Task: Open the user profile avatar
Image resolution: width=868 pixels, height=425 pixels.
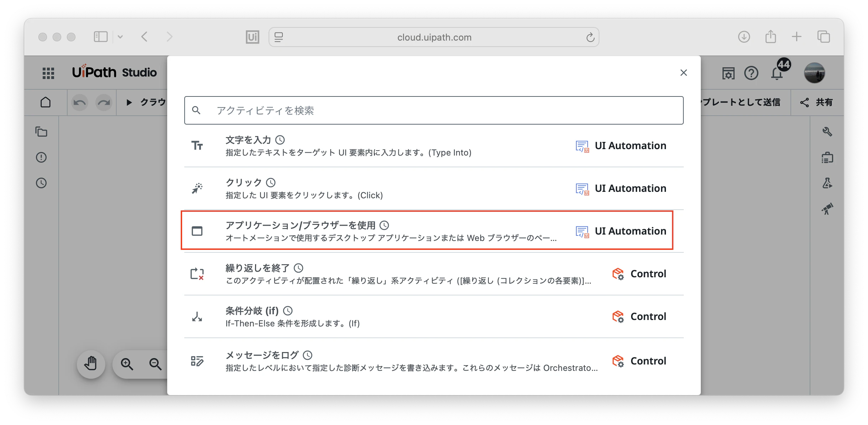Action: [x=815, y=73]
